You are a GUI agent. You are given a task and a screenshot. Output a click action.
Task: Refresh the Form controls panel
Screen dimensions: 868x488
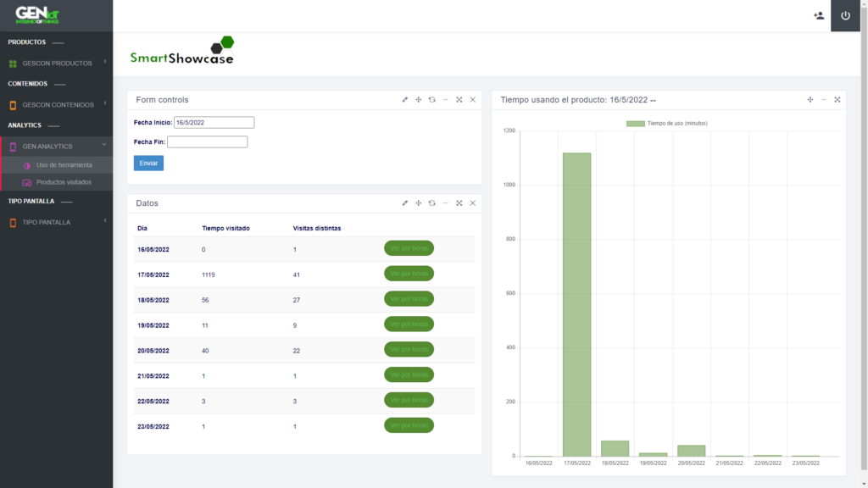[431, 100]
